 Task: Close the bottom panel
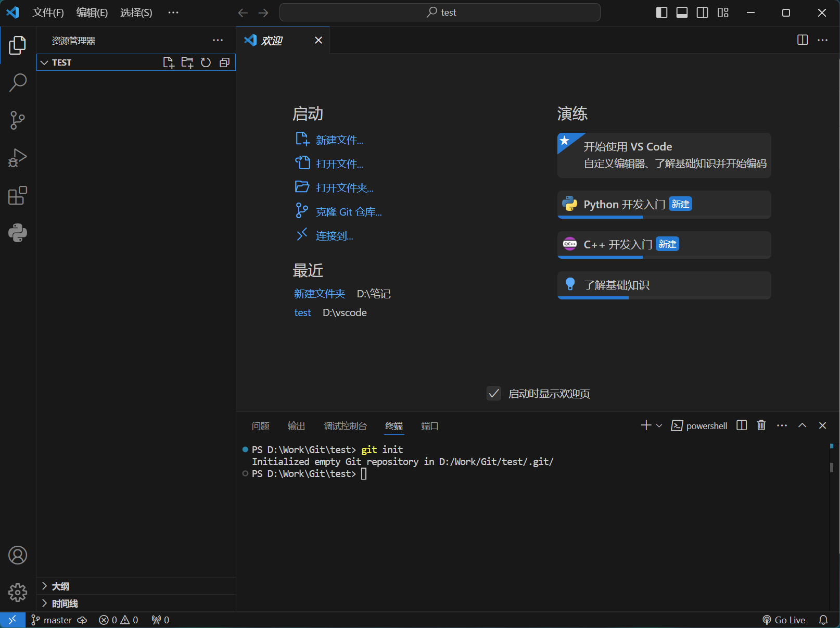tap(822, 425)
